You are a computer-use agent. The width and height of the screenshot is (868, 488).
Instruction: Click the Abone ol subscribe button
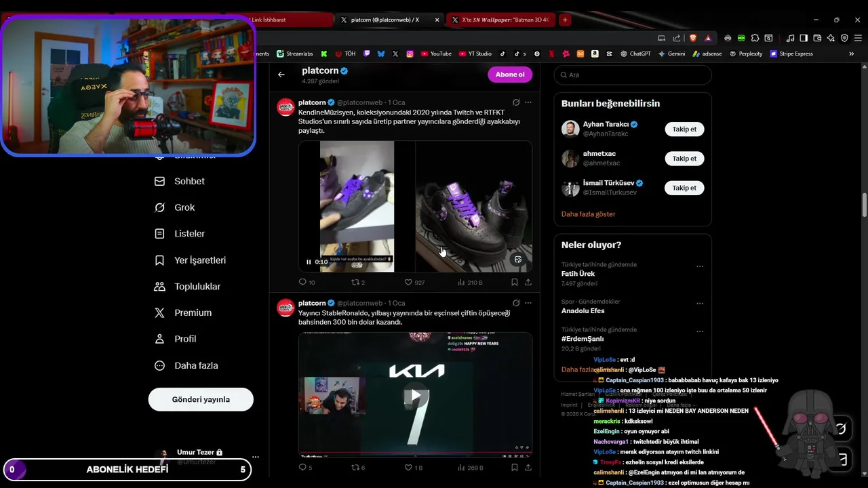510,75
